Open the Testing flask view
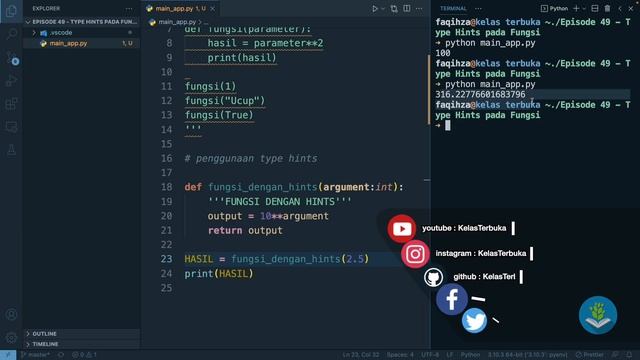The height and width of the screenshot is (360, 640). pos(11,150)
